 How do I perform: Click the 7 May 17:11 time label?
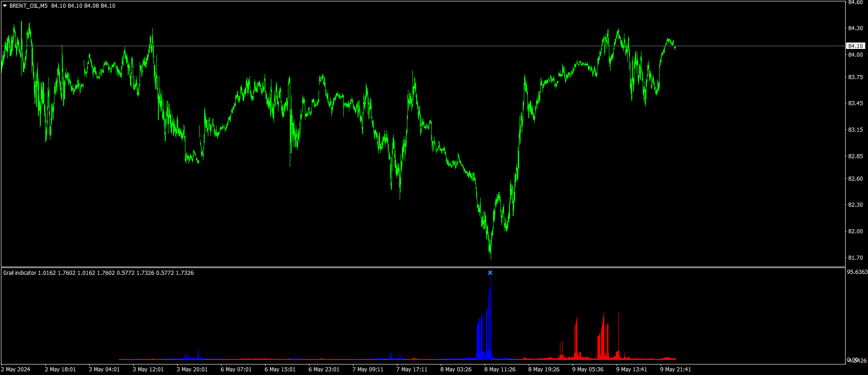point(412,370)
